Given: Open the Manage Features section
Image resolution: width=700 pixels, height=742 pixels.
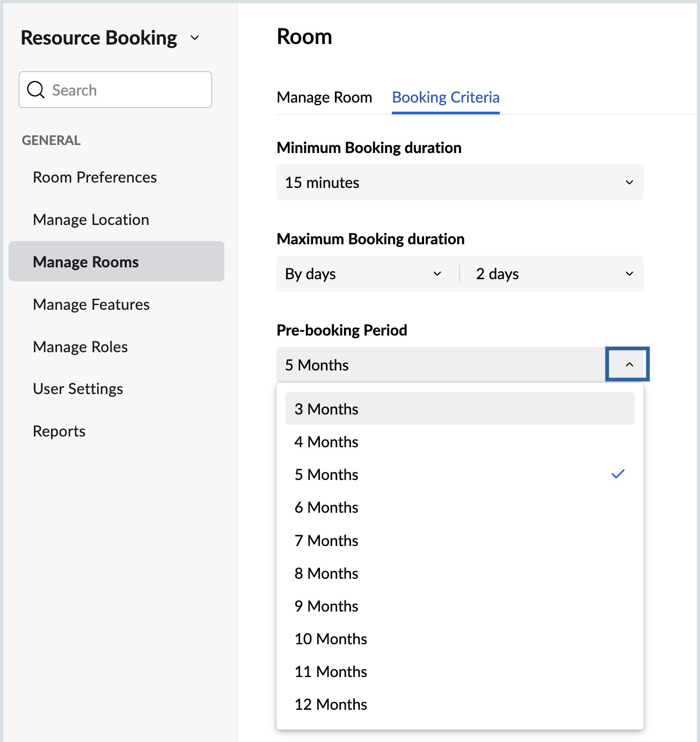Looking at the screenshot, I should 91,304.
